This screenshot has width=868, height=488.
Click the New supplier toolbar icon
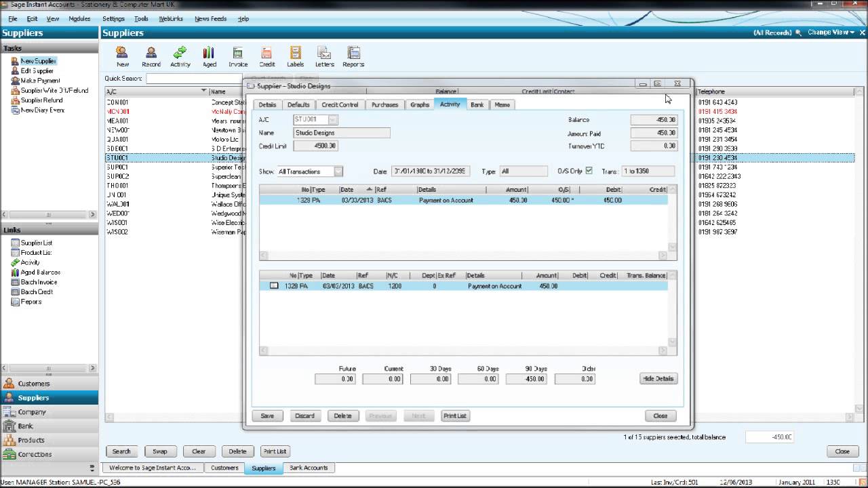(x=122, y=56)
